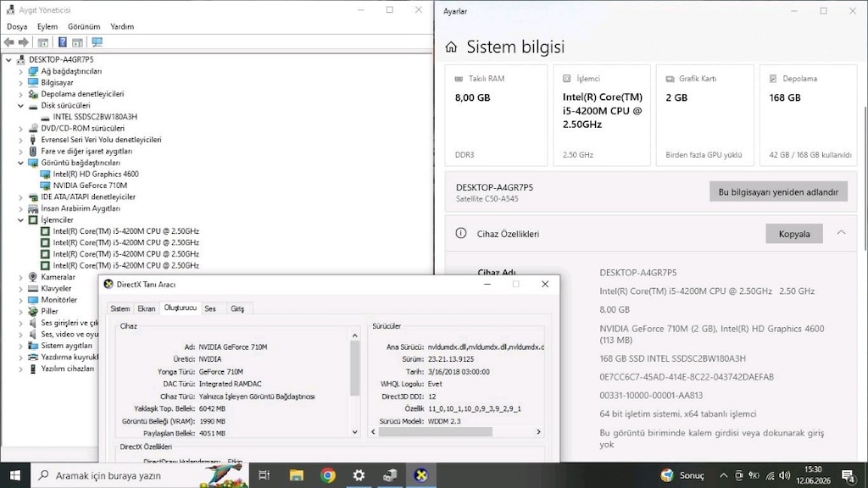The height and width of the screenshot is (488, 868).
Task: Select İnsan Arabirim Aygıtları item
Action: point(81,208)
